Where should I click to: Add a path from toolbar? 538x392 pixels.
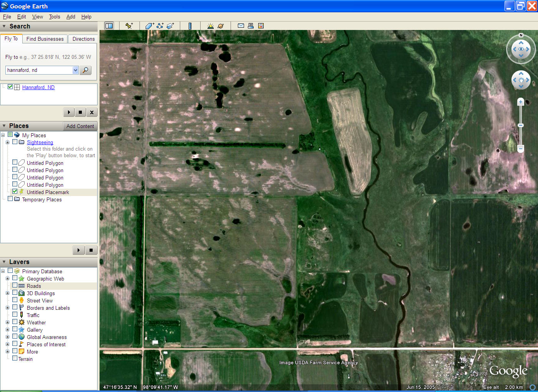(160, 26)
